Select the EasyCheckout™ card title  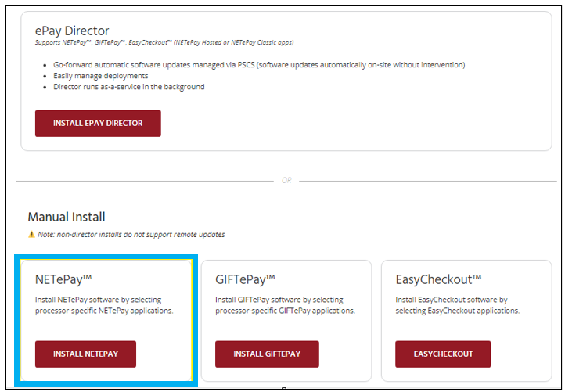pyautogui.click(x=438, y=279)
